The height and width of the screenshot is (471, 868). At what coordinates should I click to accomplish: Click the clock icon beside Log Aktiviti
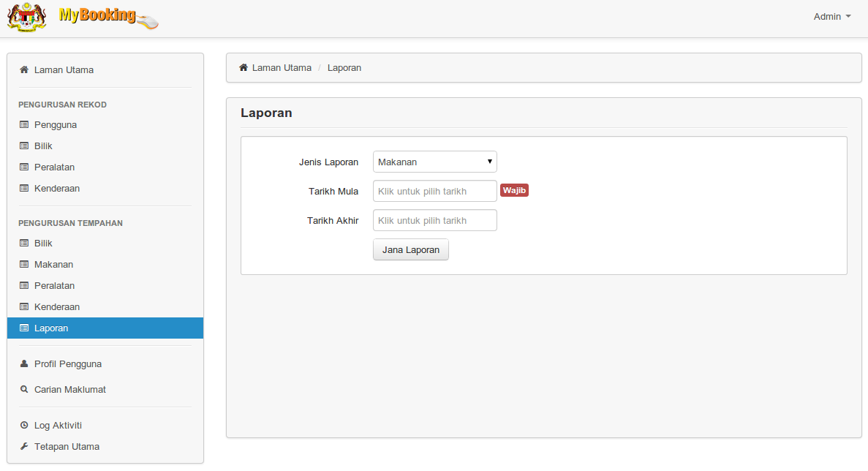click(x=24, y=425)
